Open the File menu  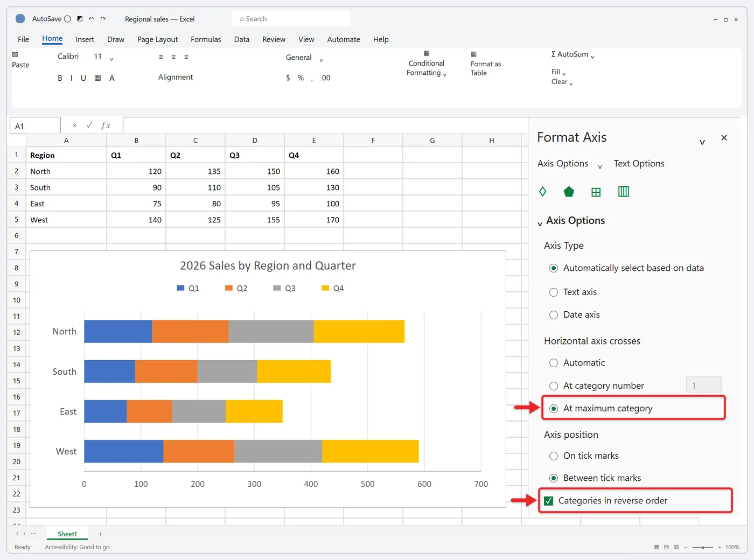pyautogui.click(x=23, y=39)
